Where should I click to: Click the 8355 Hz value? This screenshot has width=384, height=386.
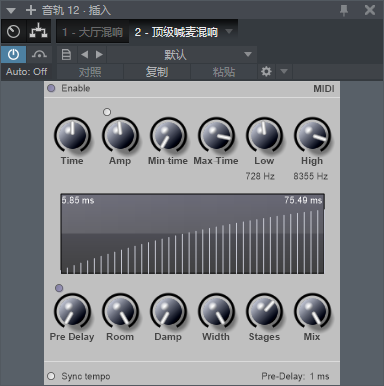[311, 176]
